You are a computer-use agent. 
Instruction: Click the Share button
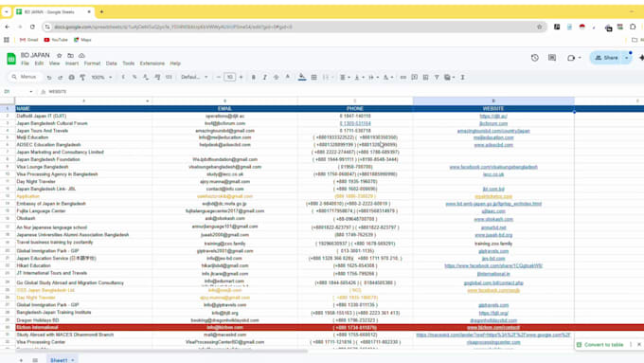[607, 58]
